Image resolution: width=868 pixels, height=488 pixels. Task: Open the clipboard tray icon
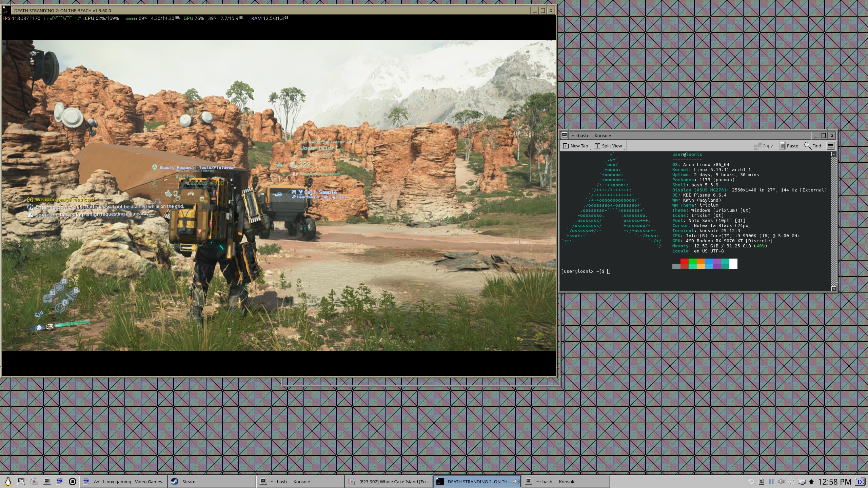(761, 482)
